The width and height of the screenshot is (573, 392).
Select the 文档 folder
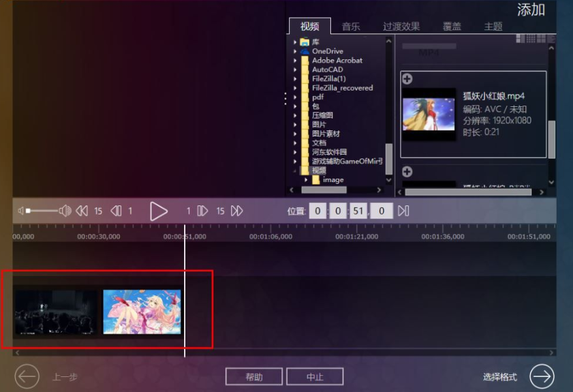319,143
